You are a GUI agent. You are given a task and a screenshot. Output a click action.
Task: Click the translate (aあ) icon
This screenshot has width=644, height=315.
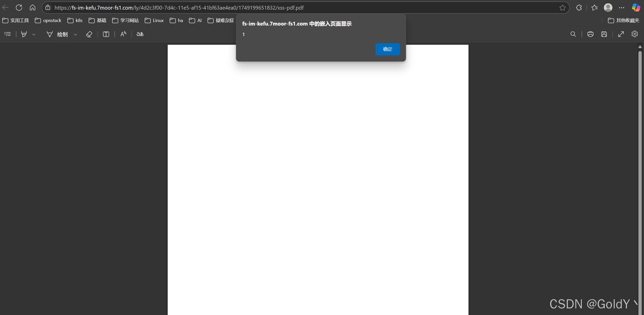140,34
